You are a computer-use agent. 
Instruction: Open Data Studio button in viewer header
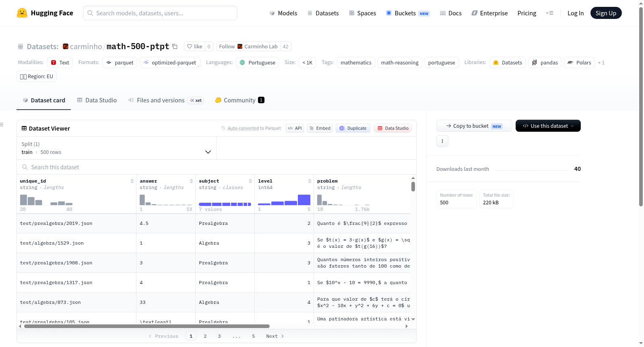click(x=393, y=128)
